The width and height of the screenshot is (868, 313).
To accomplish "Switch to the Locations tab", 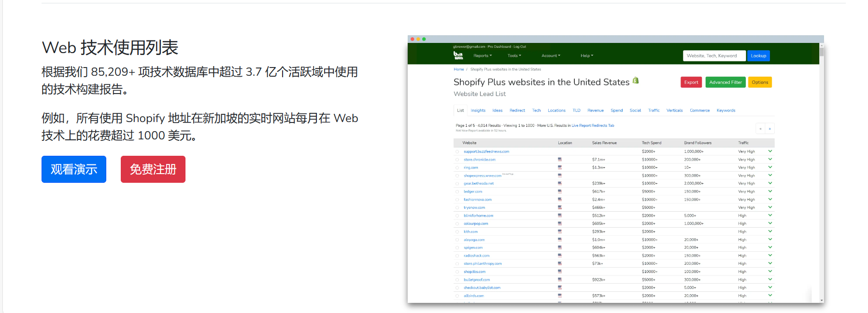I will click(556, 110).
